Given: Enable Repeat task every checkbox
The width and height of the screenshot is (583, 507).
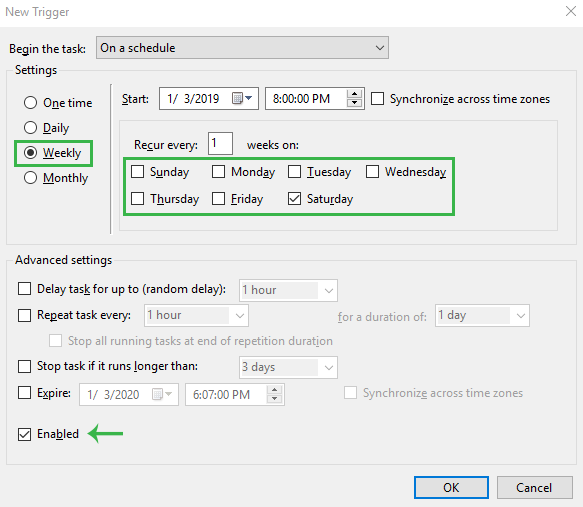Looking at the screenshot, I should point(25,315).
